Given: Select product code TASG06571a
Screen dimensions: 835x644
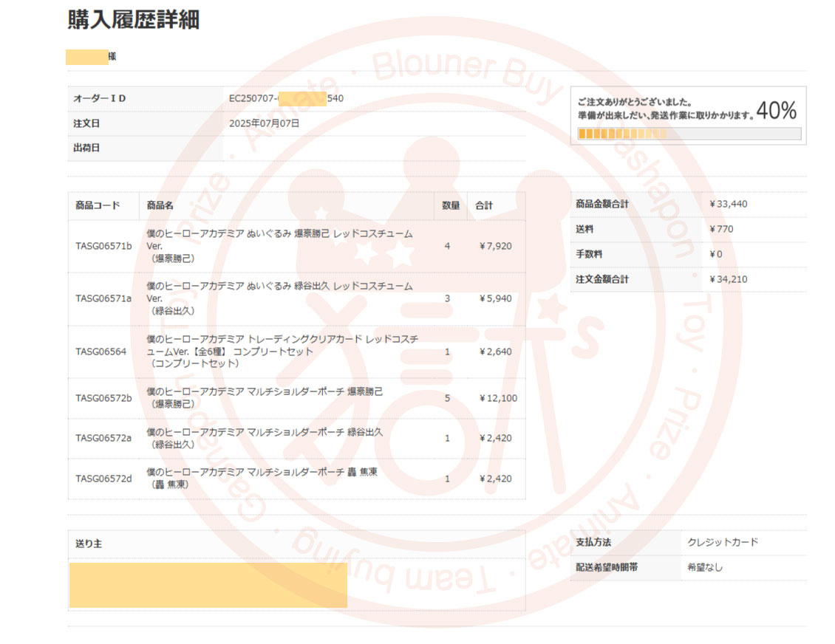Looking at the screenshot, I should tap(103, 298).
